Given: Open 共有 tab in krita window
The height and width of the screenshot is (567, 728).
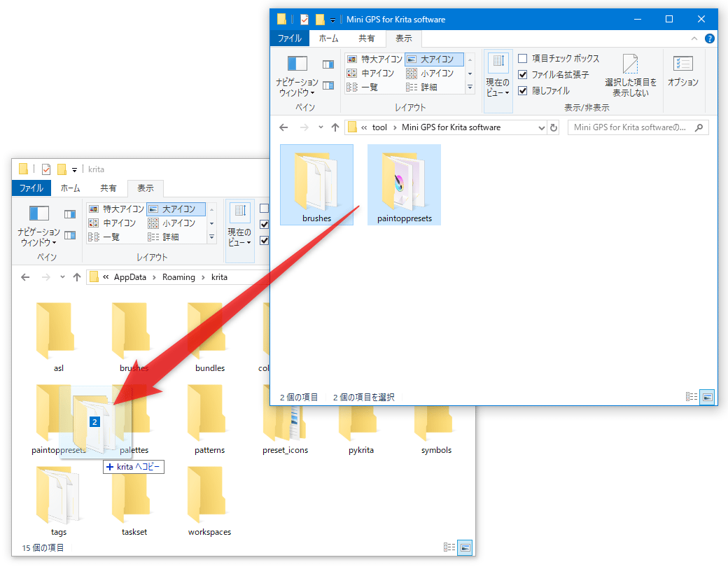Looking at the screenshot, I should pyautogui.click(x=108, y=188).
